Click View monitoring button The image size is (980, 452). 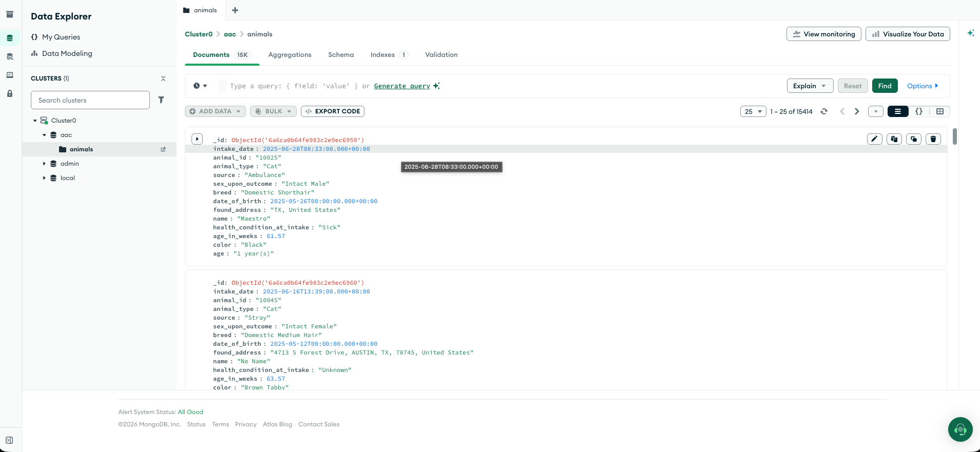(824, 34)
